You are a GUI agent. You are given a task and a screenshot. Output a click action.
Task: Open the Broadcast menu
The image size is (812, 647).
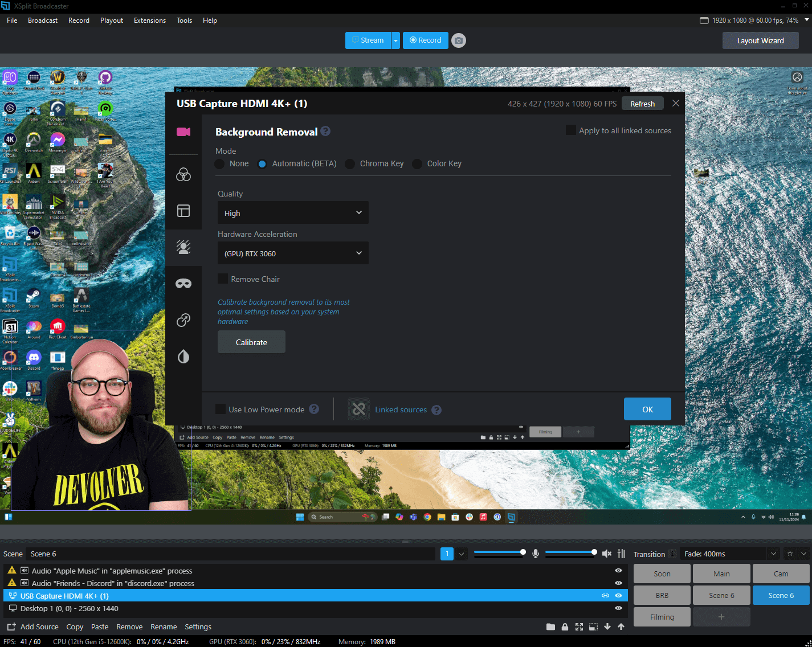coord(43,20)
